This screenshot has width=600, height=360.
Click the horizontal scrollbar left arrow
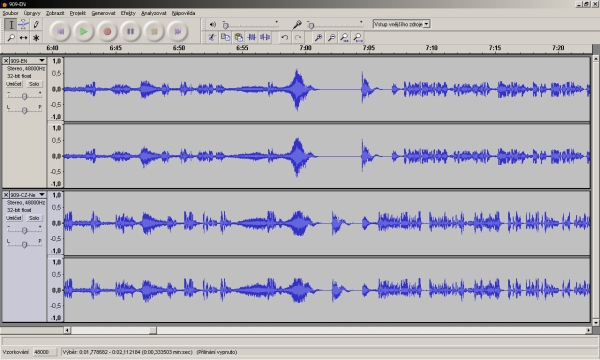(67, 330)
